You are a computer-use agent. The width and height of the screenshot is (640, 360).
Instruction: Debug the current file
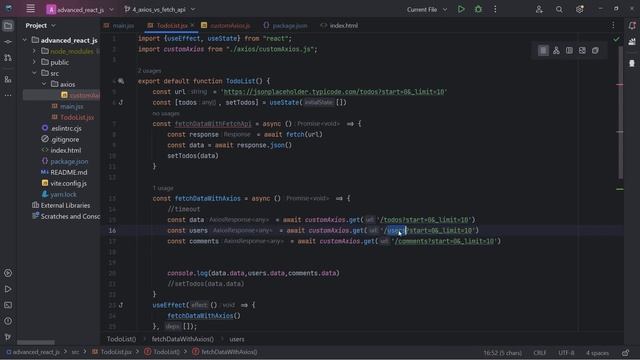click(478, 9)
